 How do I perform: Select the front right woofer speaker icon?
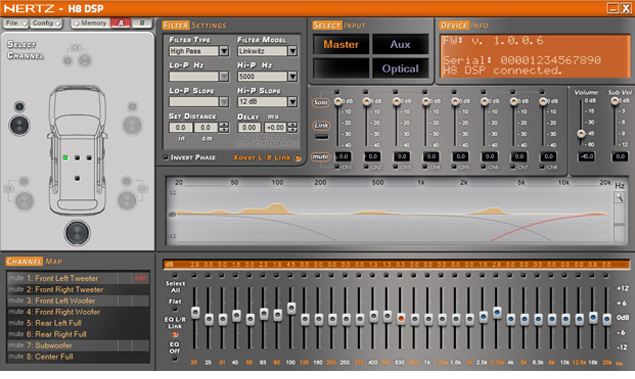tap(132, 125)
